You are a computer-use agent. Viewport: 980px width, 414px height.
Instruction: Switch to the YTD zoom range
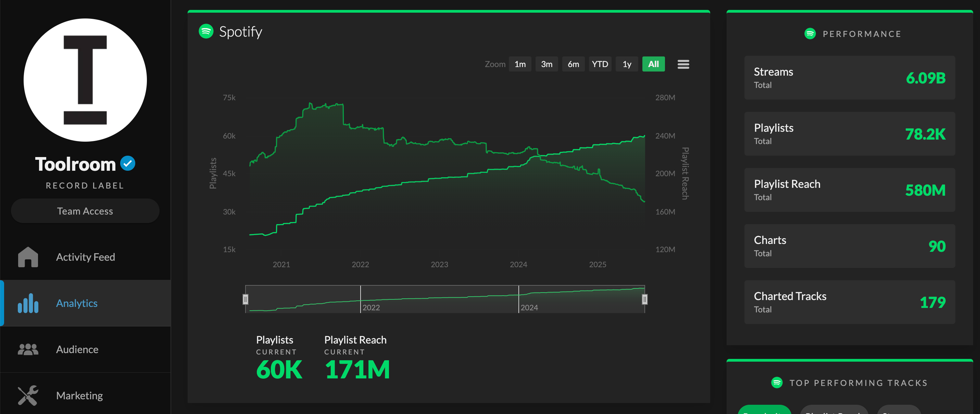[x=600, y=64]
